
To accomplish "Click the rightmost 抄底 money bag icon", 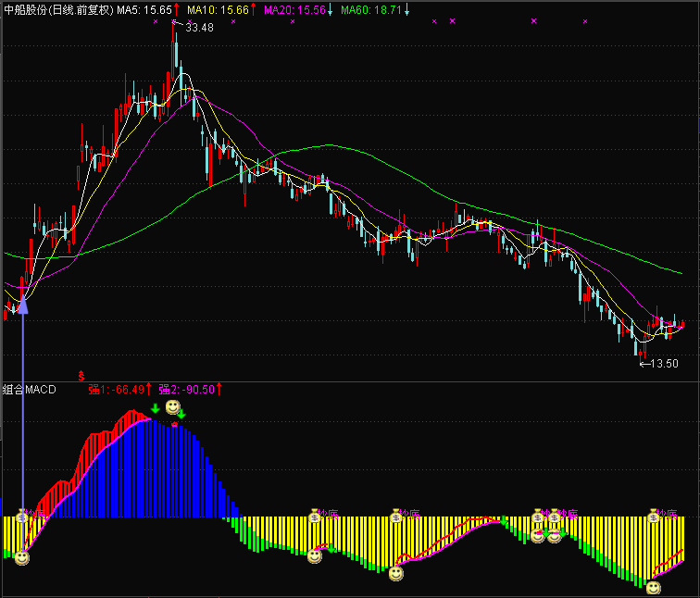I will coord(654,515).
